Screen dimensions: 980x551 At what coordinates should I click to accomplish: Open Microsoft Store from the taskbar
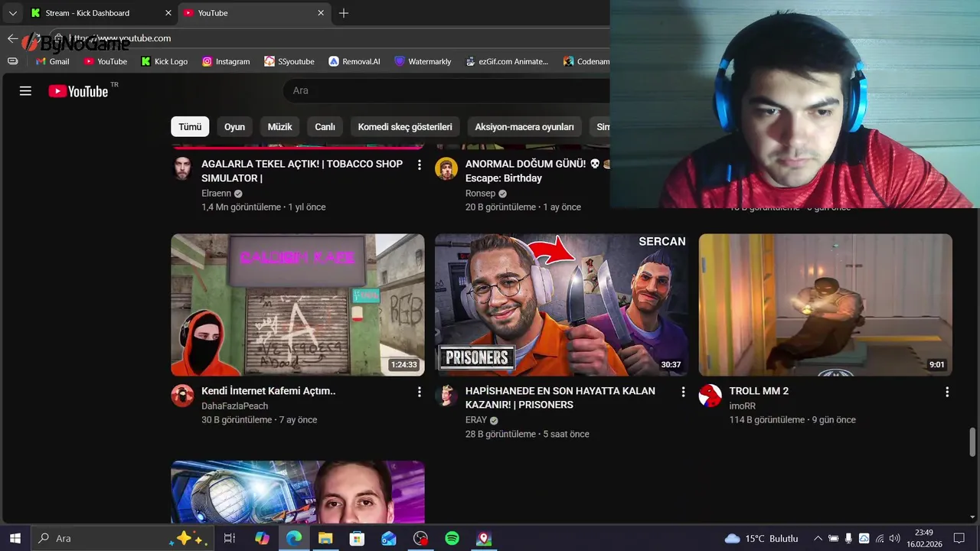coord(357,539)
